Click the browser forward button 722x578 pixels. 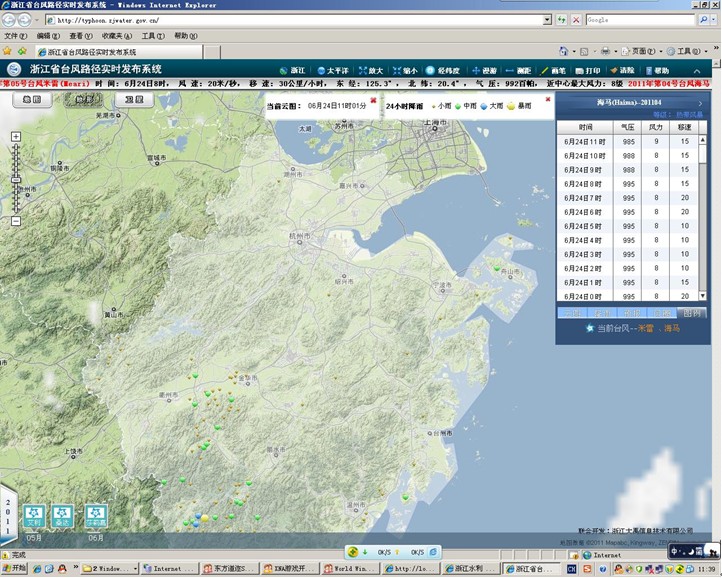[24, 20]
